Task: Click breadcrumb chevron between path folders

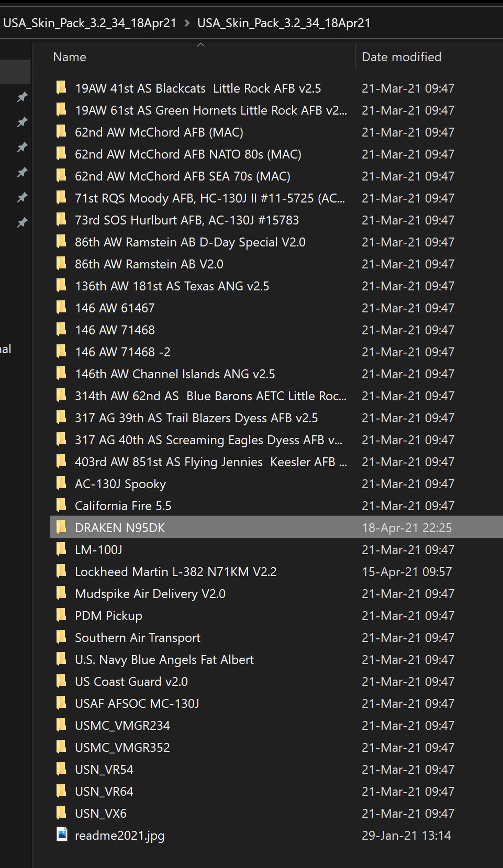Action: click(187, 23)
